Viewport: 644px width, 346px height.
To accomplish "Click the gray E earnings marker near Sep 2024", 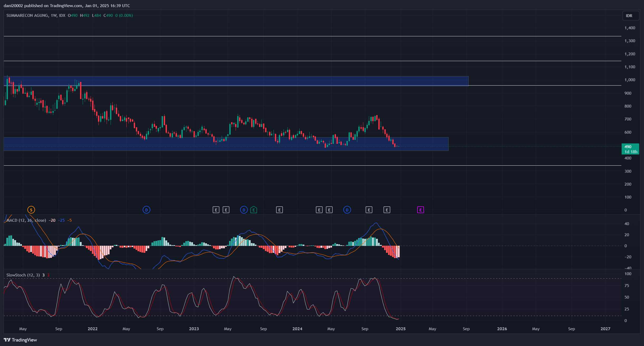I will pyautogui.click(x=369, y=210).
